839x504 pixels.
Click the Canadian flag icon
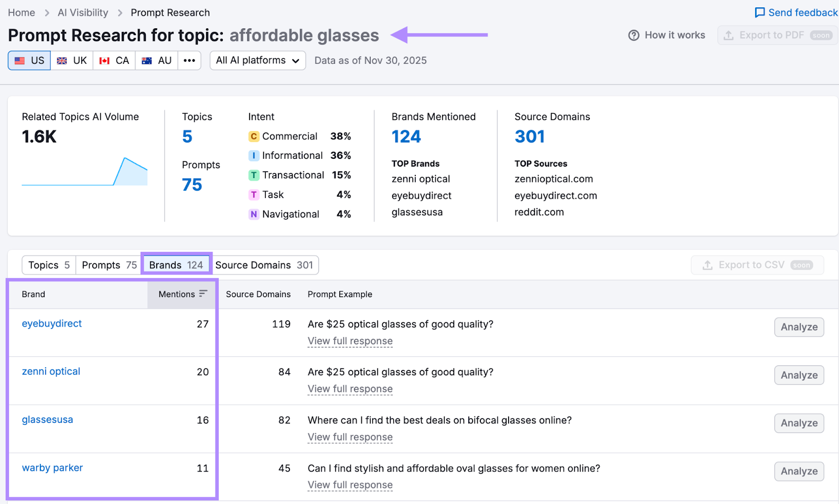105,60
